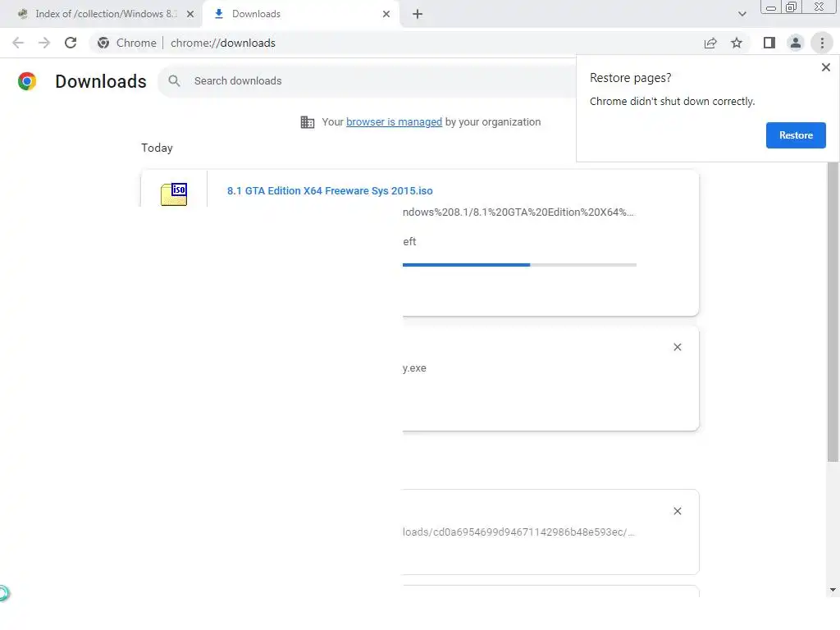Click the Chrome logo beside Downloads
Screen dimensions: 840x630
(x=27, y=81)
